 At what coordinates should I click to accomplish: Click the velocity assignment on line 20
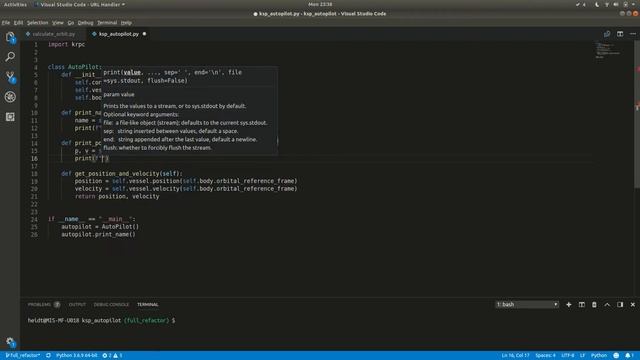coord(186,189)
